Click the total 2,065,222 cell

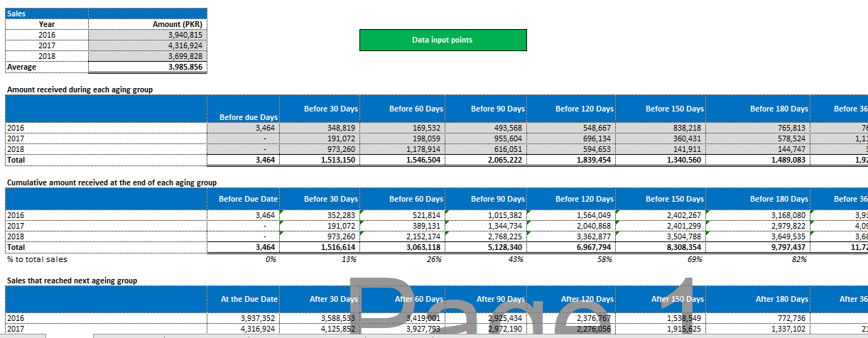click(x=487, y=160)
